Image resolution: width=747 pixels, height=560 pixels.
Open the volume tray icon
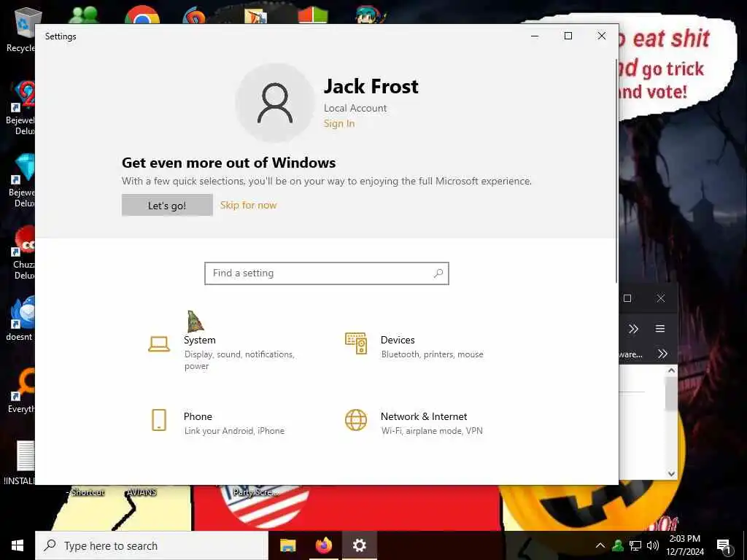click(653, 545)
